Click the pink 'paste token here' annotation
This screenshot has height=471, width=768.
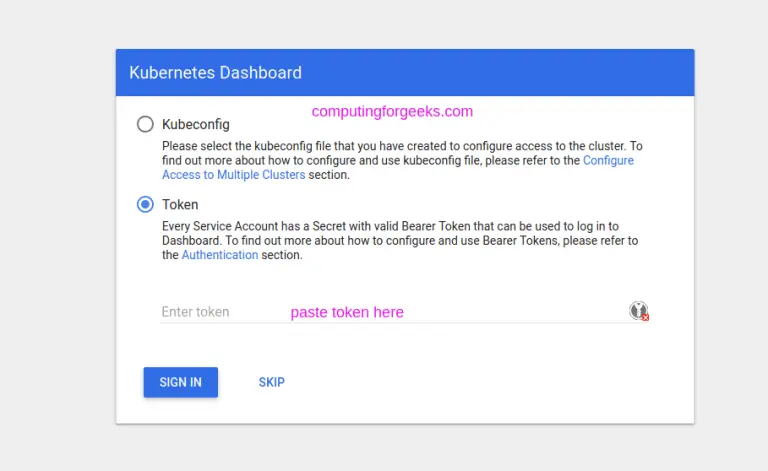(x=347, y=312)
